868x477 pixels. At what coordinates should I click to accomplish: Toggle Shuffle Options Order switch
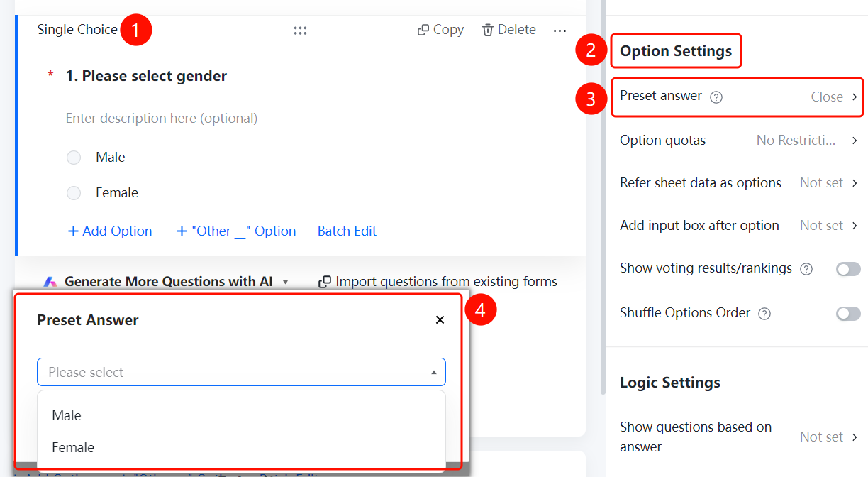[x=848, y=314]
